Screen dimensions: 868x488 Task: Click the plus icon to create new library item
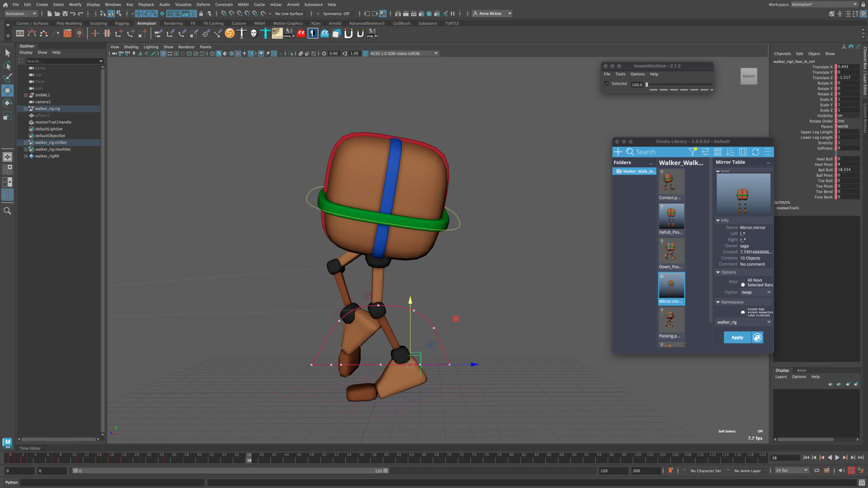pos(618,152)
